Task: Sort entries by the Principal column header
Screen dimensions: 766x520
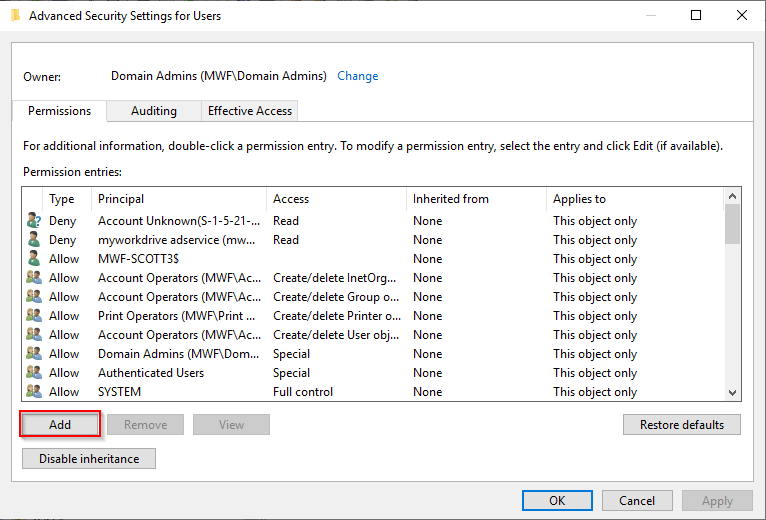Action: tap(178, 199)
